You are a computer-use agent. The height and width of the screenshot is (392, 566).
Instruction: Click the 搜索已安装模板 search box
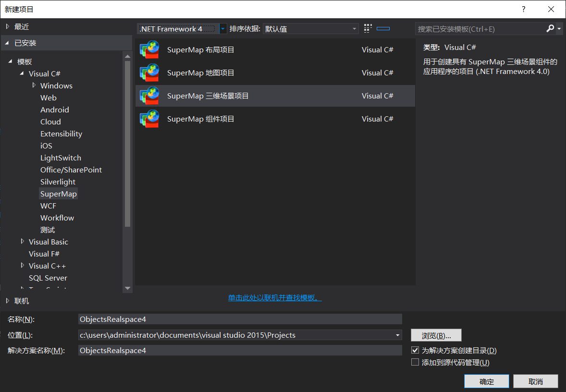[x=480, y=29]
